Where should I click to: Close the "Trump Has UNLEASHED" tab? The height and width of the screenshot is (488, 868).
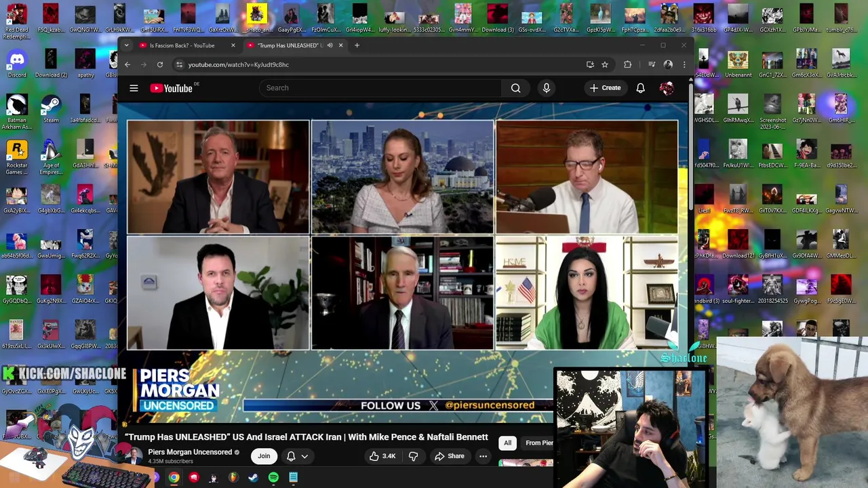[340, 45]
